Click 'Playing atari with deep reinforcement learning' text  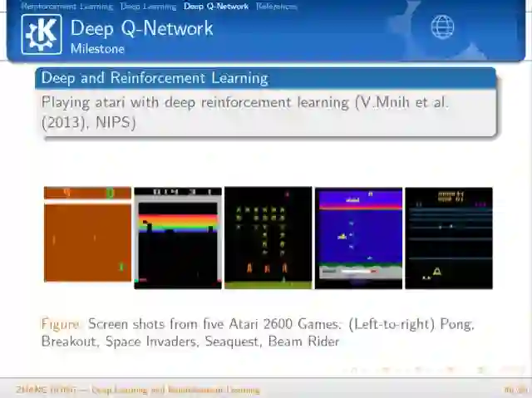coord(195,102)
